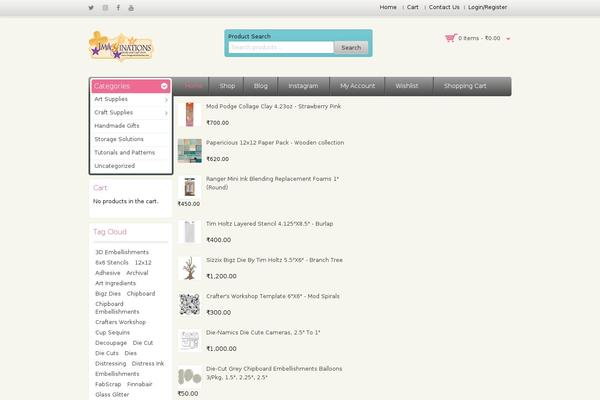Select the FabScrap tag
The image size is (600, 400).
click(x=108, y=384)
